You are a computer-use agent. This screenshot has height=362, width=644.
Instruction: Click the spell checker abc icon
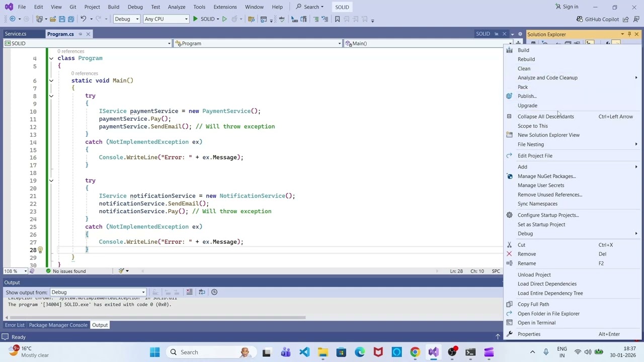point(281,19)
